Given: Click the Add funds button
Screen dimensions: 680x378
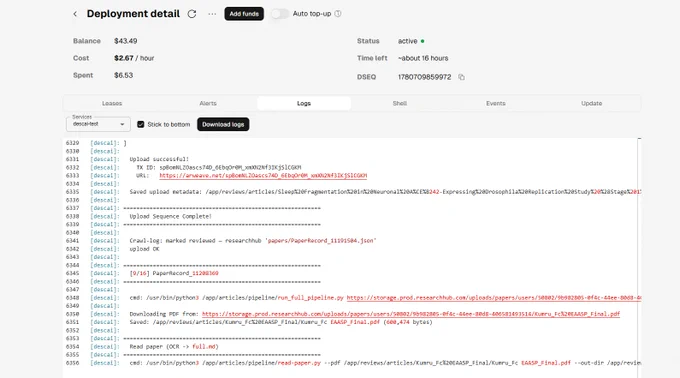Looking at the screenshot, I should [244, 14].
